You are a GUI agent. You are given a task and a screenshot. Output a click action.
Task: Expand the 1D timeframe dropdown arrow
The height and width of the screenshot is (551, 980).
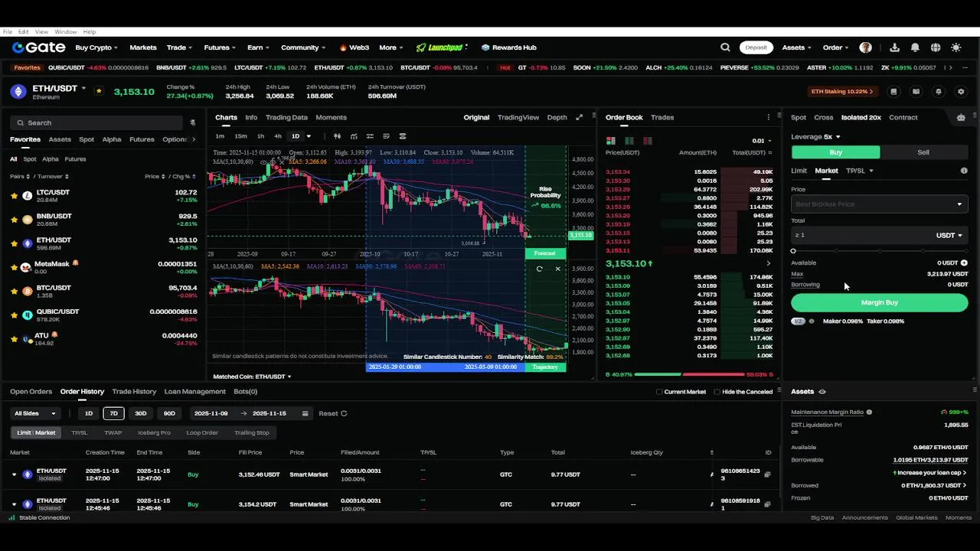[309, 136]
